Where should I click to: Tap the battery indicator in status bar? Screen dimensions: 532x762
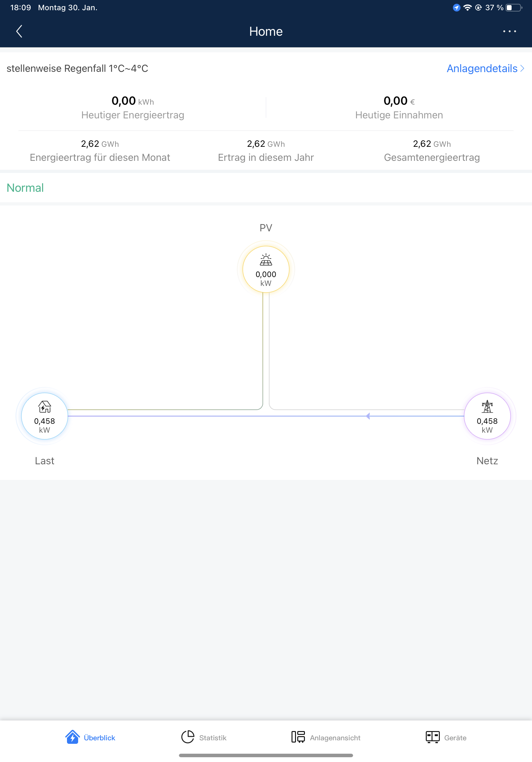[x=514, y=8]
